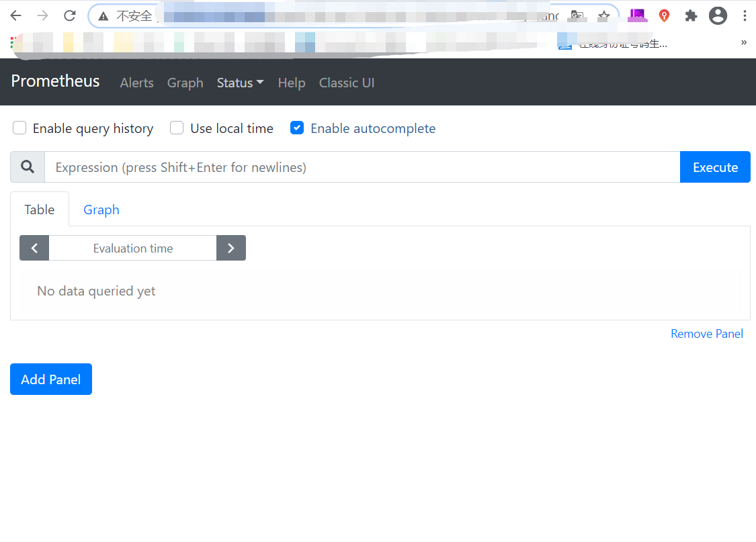Click the browser forward arrow
This screenshot has height=542, width=756.
pyautogui.click(x=42, y=16)
